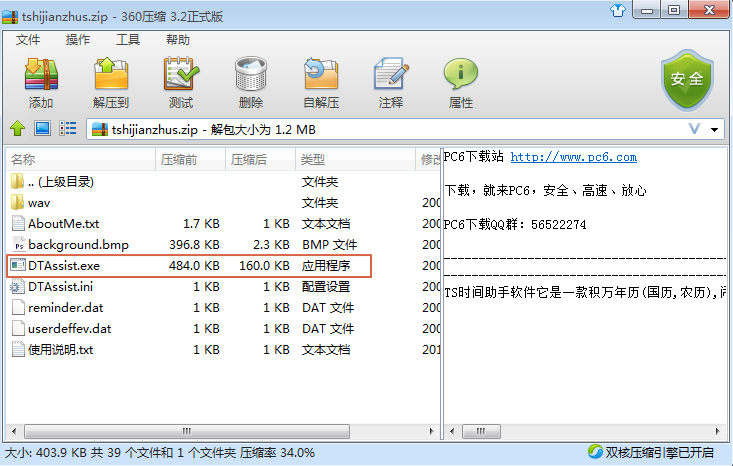Click the V chevron in address bar
This screenshot has width=733, height=466.
point(694,129)
